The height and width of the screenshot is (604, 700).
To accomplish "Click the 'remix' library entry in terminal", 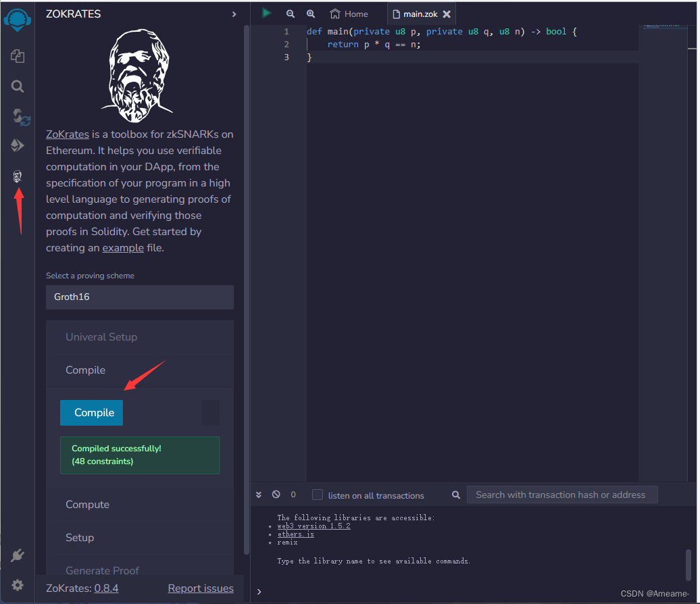I will point(287,543).
